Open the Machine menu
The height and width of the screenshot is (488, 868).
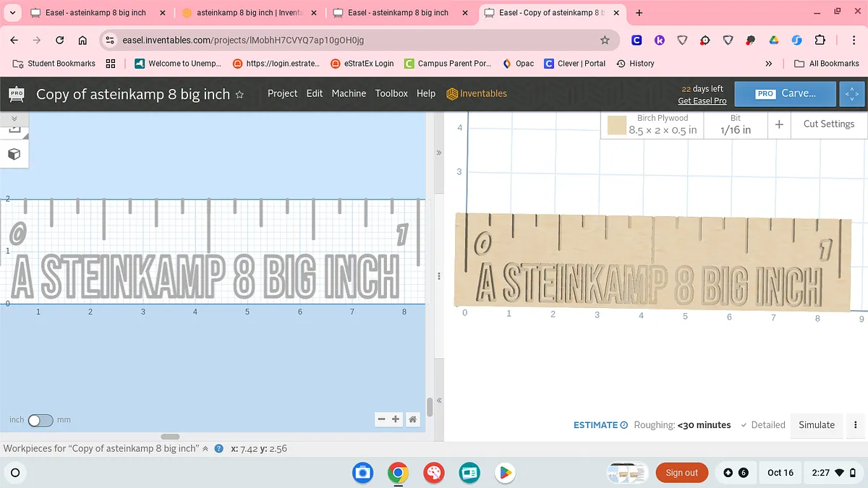(349, 94)
